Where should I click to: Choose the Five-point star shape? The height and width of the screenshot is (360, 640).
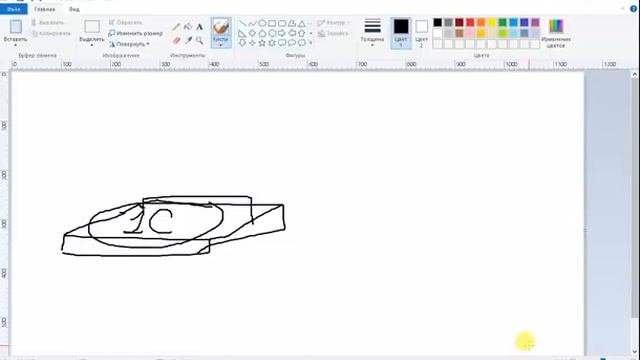[262, 42]
